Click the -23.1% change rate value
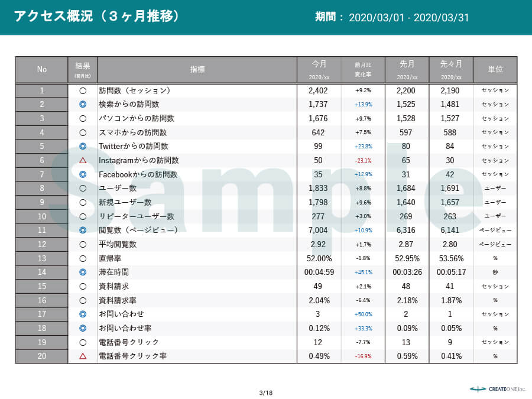 point(363,160)
